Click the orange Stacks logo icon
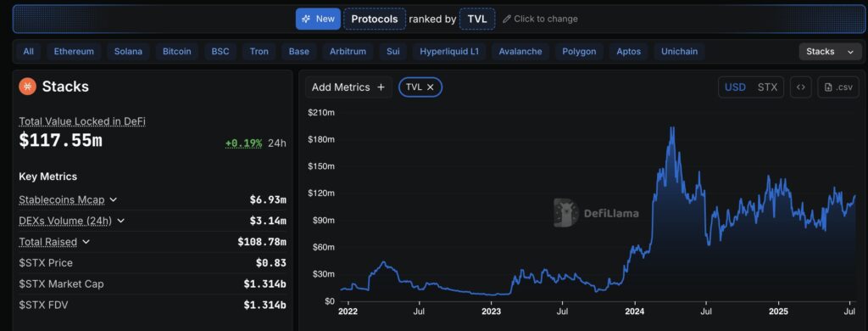 click(x=28, y=87)
